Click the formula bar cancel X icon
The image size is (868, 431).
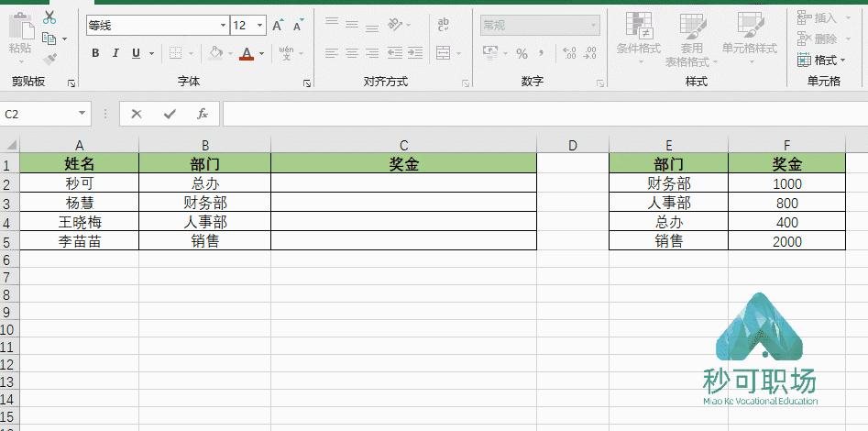[137, 114]
